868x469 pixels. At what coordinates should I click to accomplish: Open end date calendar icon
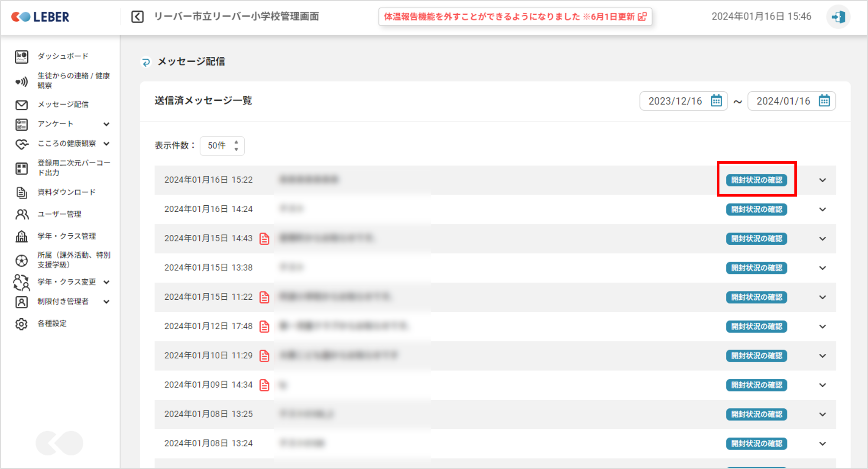pos(824,100)
